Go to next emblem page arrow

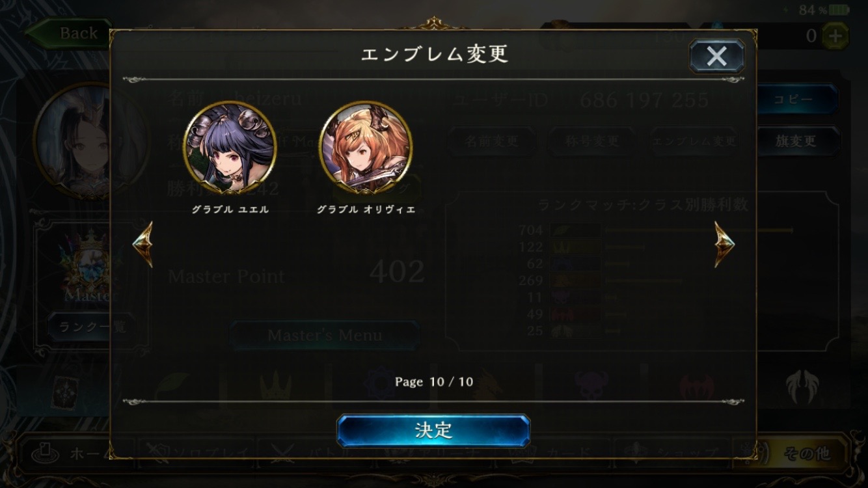(724, 244)
